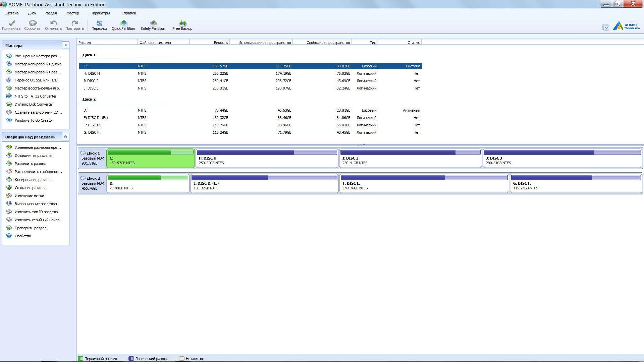Select Объединять разделы operation
Viewport: 644px width, 362px height.
[29, 156]
